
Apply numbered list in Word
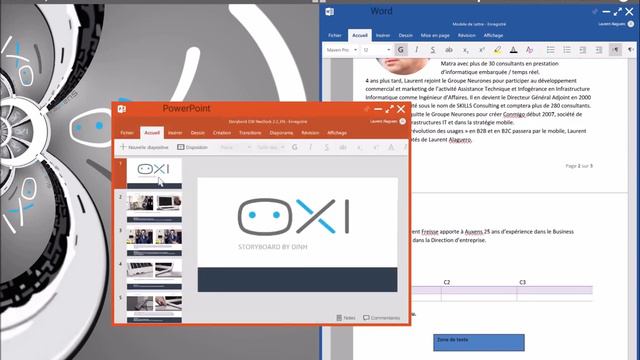[x=567, y=50]
